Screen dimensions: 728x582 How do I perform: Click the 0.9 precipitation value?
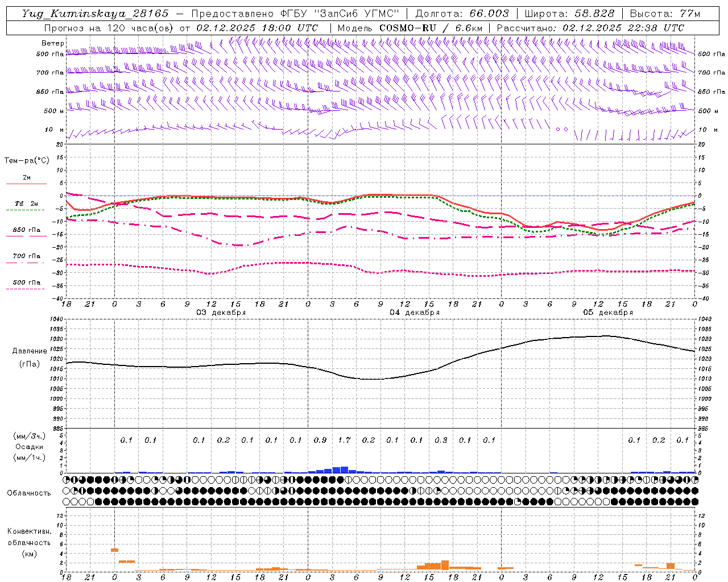320,440
